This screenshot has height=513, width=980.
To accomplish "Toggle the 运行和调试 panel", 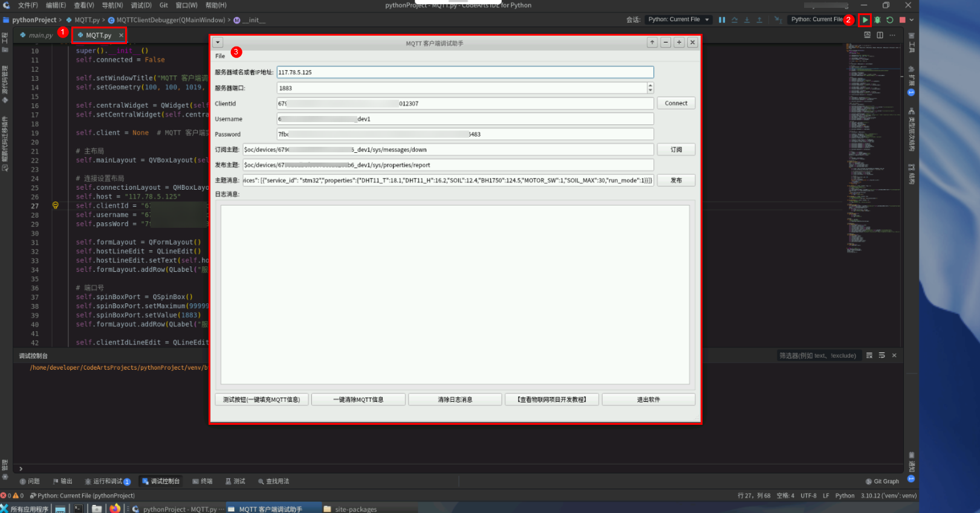I will tap(108, 482).
